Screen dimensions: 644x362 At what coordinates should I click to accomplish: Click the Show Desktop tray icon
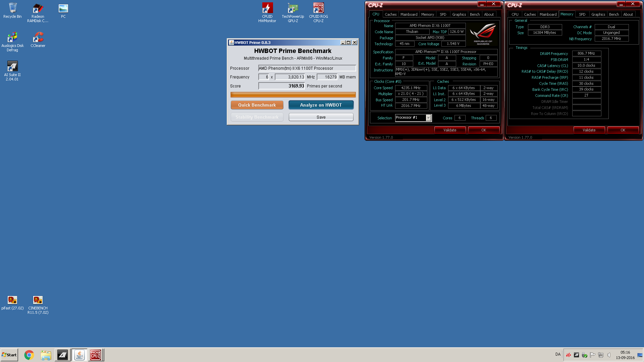(640, 355)
